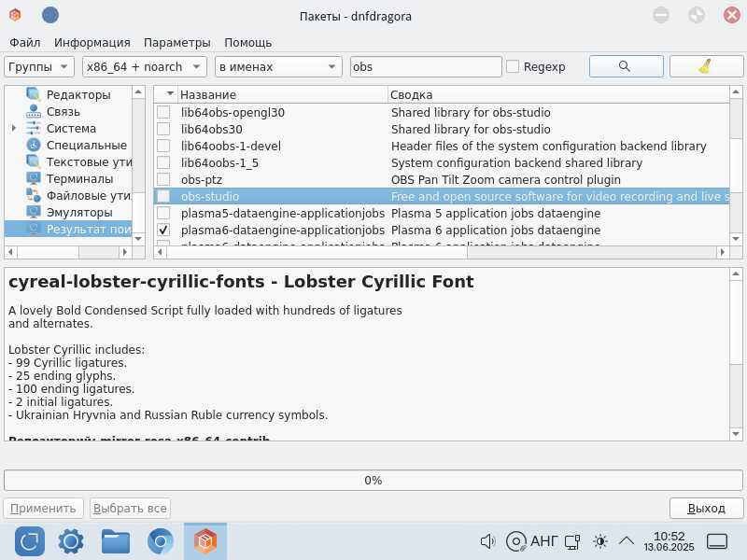Screen dimensions: 747x560
Task: Open the 'в именах' search scope dropdown
Action: pyautogui.click(x=278, y=66)
